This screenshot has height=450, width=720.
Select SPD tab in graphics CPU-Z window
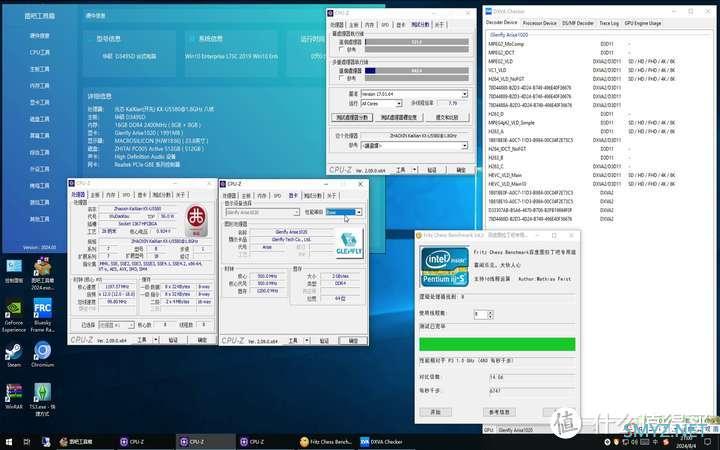(277, 196)
